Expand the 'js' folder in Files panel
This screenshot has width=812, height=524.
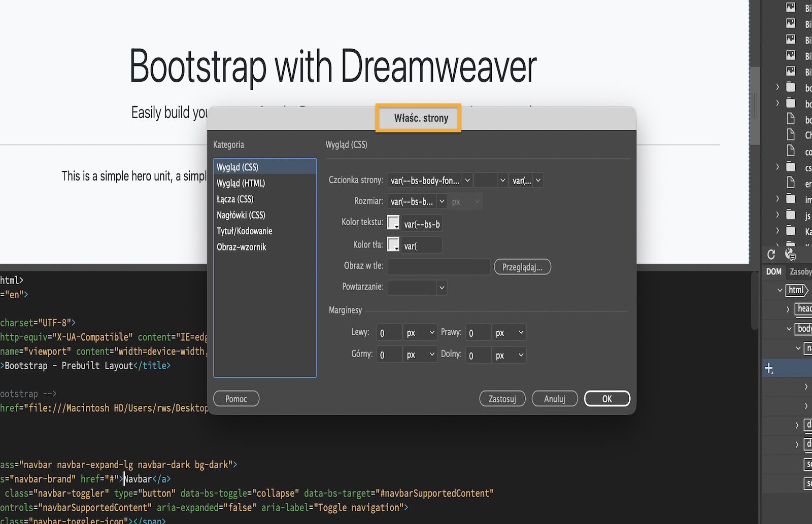coord(777,215)
